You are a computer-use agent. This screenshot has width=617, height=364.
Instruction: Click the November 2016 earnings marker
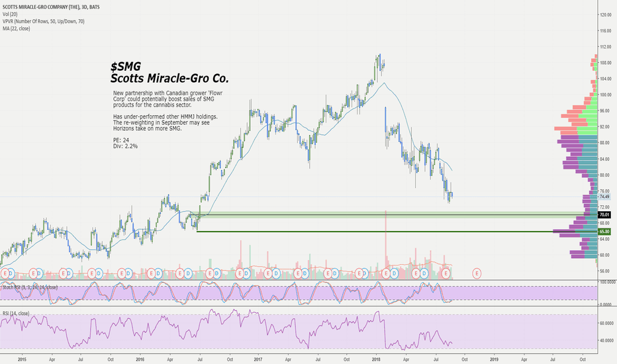239,273
